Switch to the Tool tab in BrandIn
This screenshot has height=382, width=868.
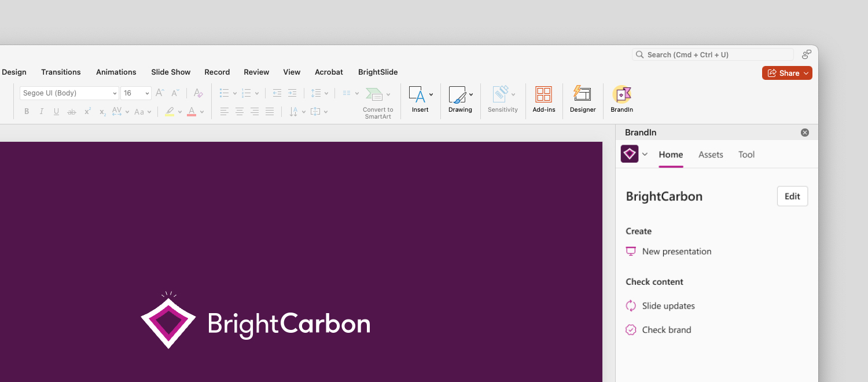[x=746, y=155]
